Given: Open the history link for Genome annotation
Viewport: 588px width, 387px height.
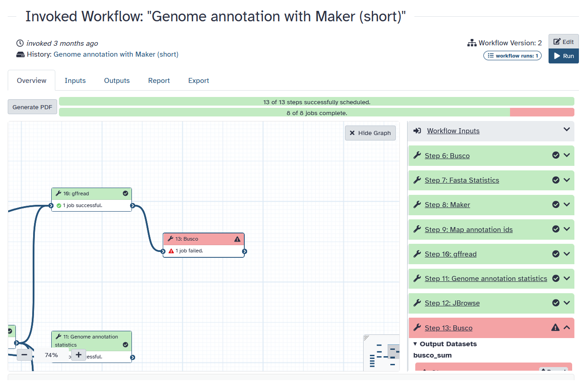Looking at the screenshot, I should point(116,54).
